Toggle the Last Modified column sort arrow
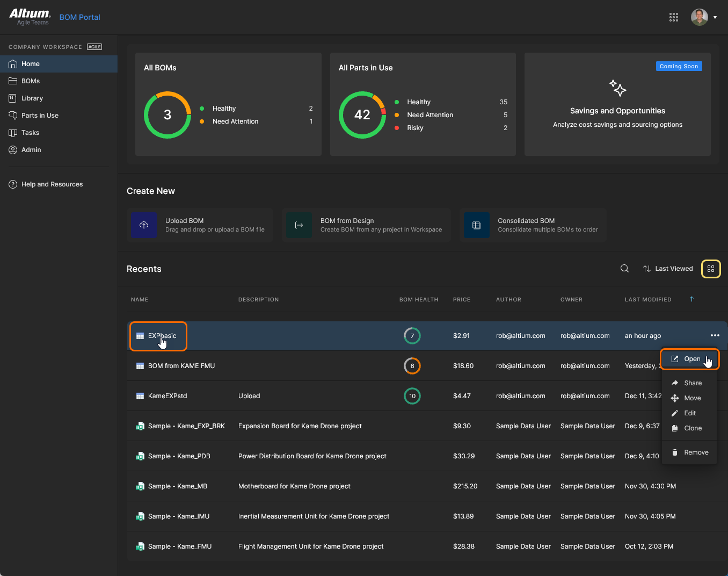 click(691, 299)
